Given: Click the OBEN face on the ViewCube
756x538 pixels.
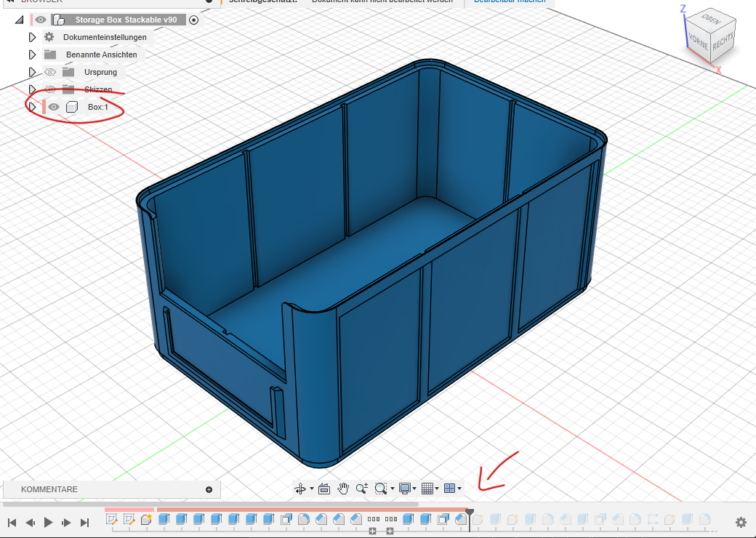Looking at the screenshot, I should [x=711, y=20].
